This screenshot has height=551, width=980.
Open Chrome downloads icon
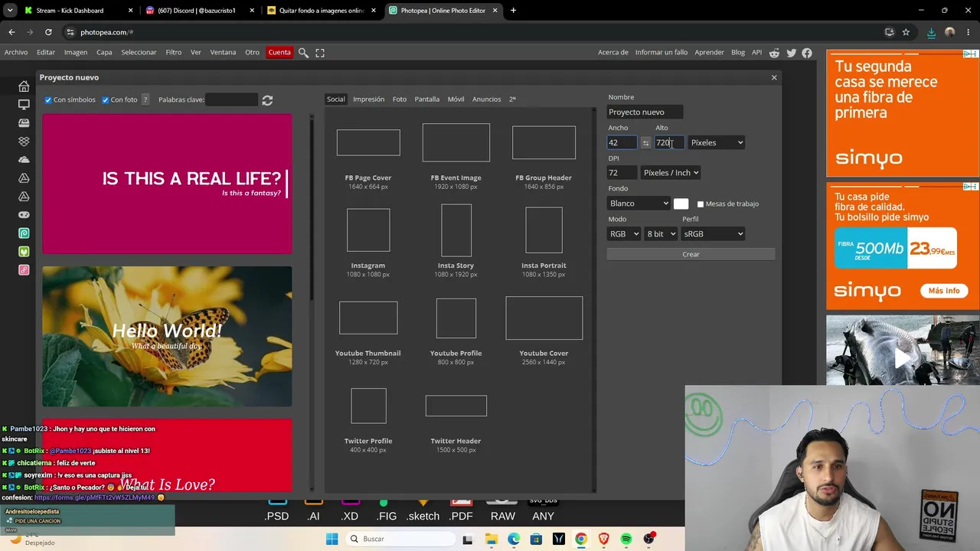931,32
